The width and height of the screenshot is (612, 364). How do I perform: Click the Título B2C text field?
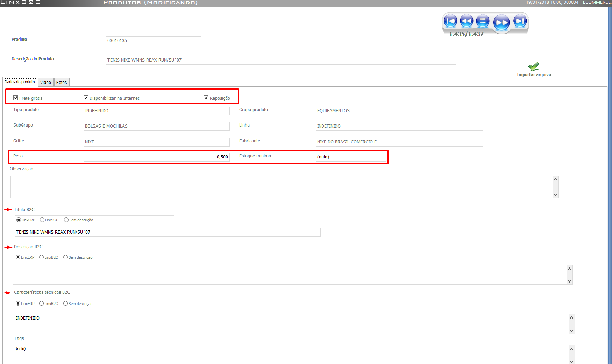click(168, 232)
